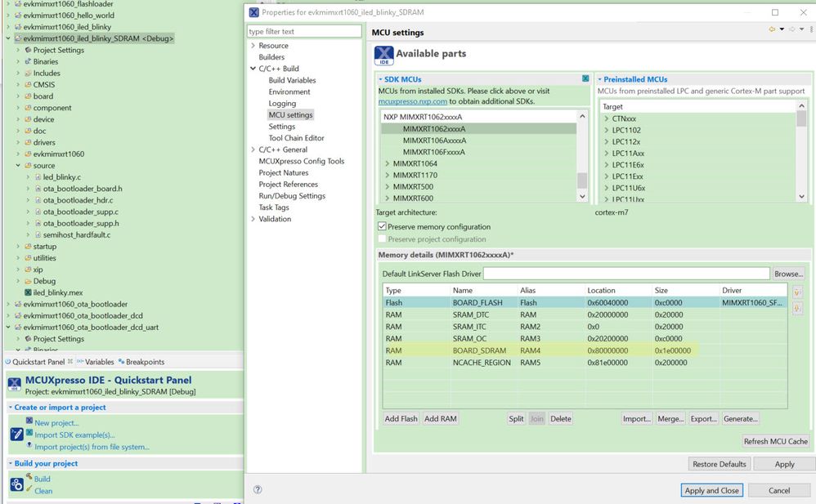Click the Import SDK example(s) icon
The width and height of the screenshot is (816, 504).
point(29,434)
